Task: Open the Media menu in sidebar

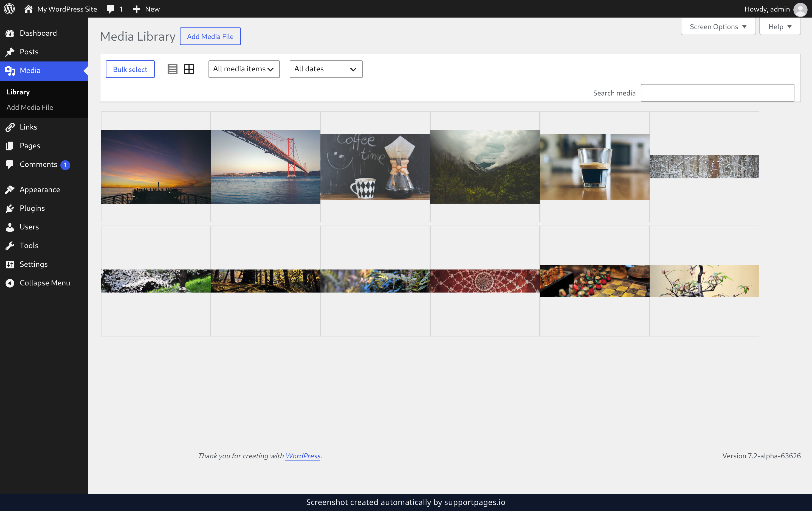Action: point(44,71)
